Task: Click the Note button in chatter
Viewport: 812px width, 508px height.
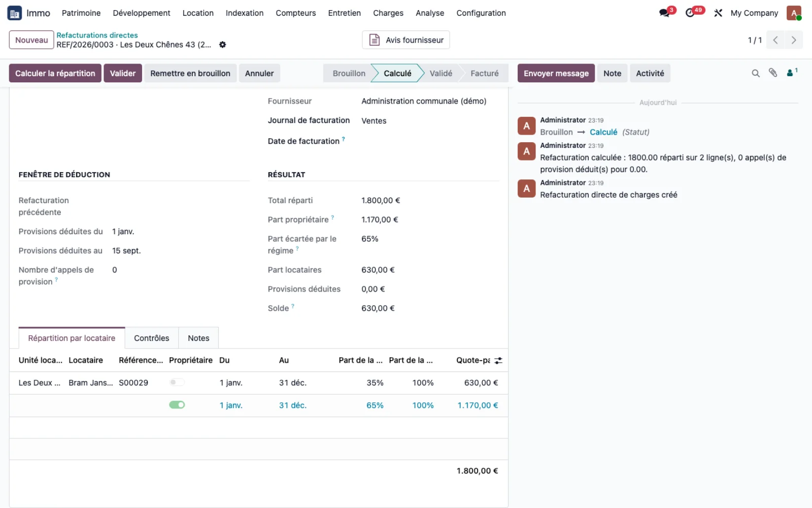Action: pyautogui.click(x=613, y=73)
